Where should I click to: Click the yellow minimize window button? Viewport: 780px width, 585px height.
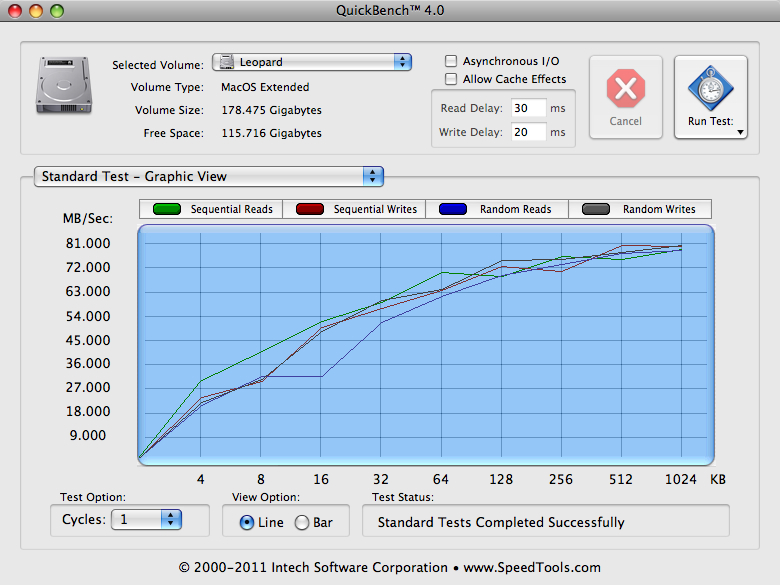point(36,10)
